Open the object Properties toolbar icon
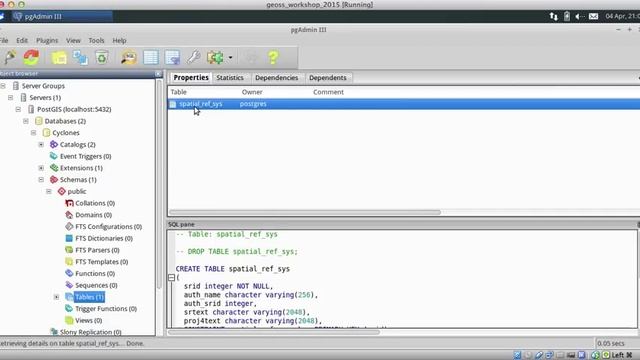 point(59,58)
